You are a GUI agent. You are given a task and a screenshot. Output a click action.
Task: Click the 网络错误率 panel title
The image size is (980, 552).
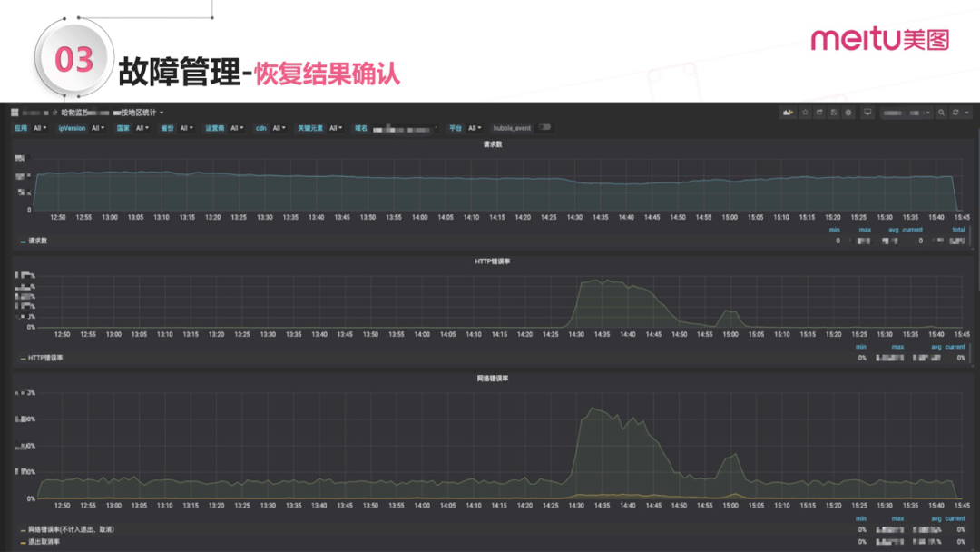493,379
